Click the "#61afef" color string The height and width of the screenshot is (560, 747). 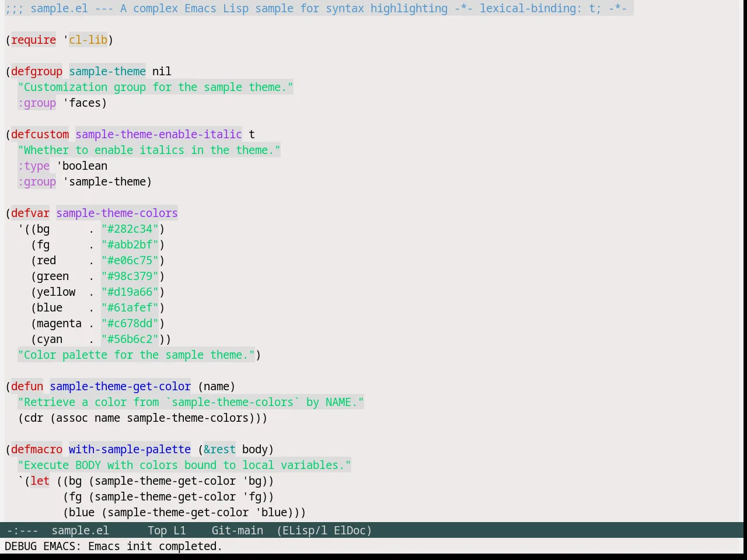pyautogui.click(x=130, y=307)
